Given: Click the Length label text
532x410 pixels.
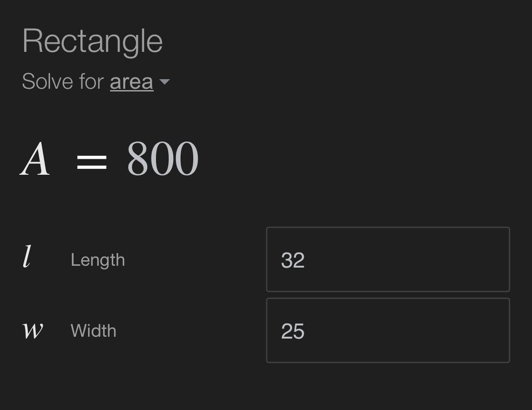Looking at the screenshot, I should [98, 260].
